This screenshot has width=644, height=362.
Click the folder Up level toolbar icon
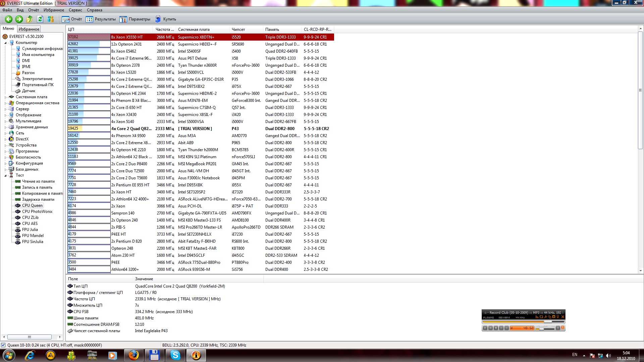click(x=30, y=19)
